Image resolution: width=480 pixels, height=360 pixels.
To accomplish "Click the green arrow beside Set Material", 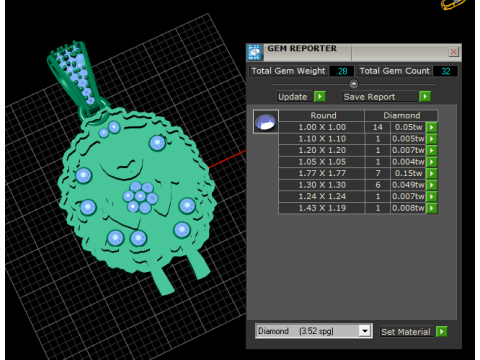I will 442,332.
